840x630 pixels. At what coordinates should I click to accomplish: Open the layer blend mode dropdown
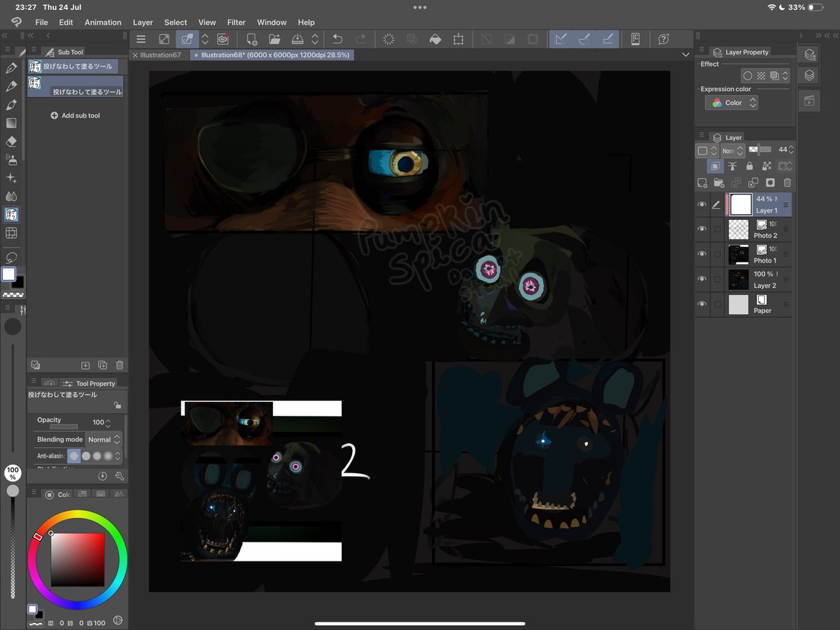tap(732, 150)
